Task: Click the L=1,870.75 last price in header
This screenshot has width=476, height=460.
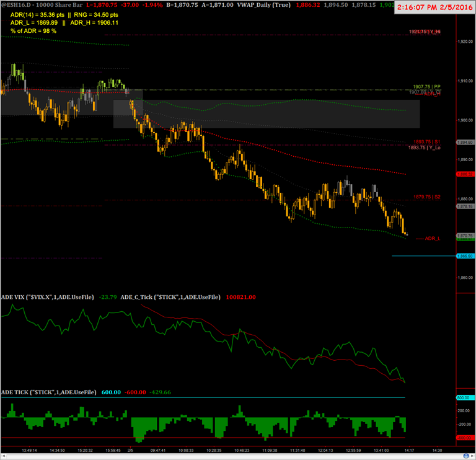Action: point(102,5)
